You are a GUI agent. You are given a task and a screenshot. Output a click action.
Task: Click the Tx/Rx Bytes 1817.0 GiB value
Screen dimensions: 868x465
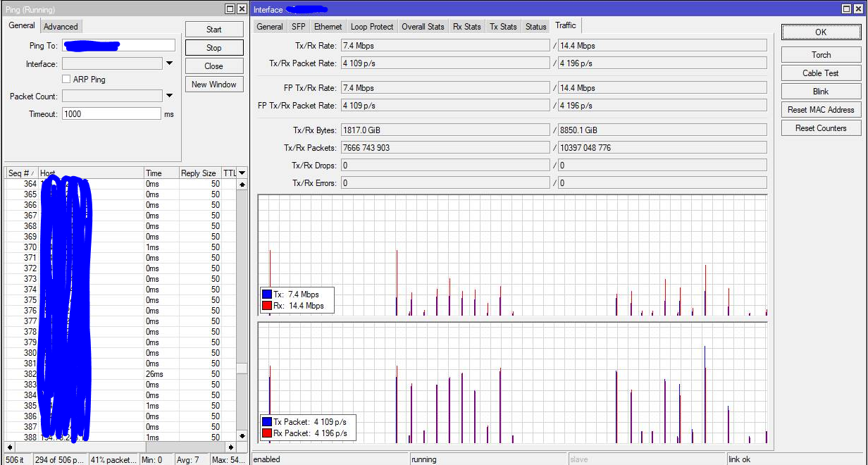tap(445, 130)
